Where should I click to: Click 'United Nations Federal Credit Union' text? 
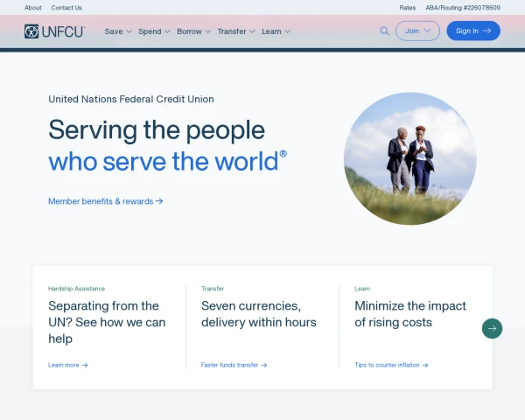[x=131, y=99]
